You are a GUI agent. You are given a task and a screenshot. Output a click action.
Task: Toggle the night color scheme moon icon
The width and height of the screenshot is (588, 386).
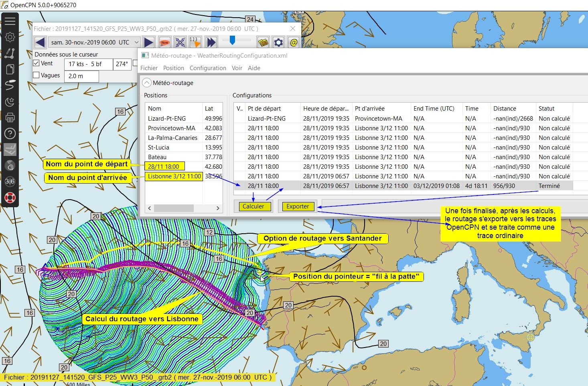click(x=10, y=102)
